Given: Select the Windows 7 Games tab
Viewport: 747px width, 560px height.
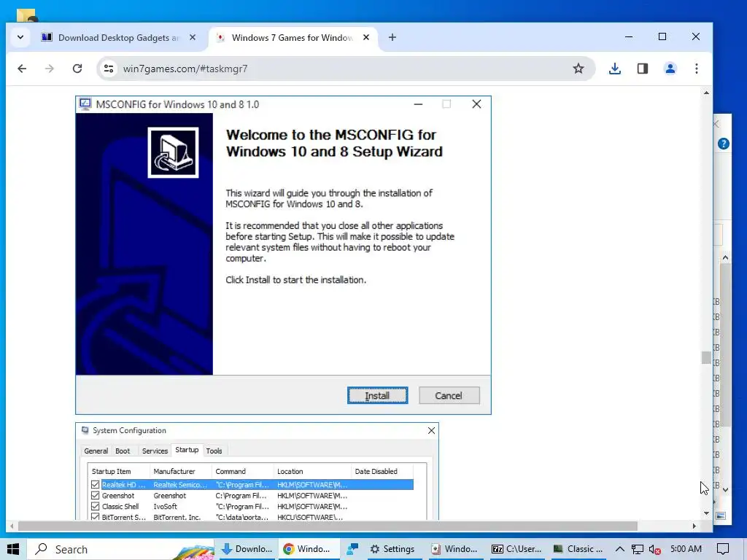Looking at the screenshot, I should pyautogui.click(x=293, y=37).
